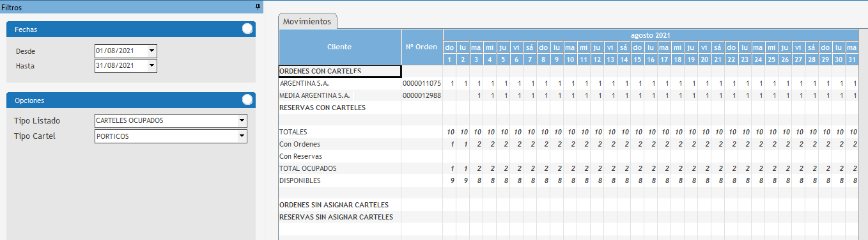Click the agosto 2021 month header

tap(651, 35)
